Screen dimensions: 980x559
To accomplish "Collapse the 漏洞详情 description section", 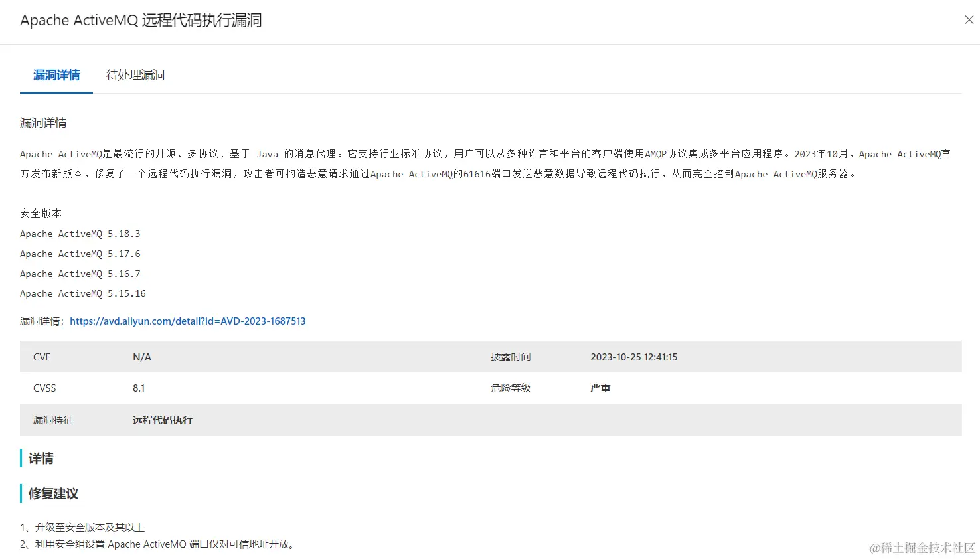I will pyautogui.click(x=43, y=122).
